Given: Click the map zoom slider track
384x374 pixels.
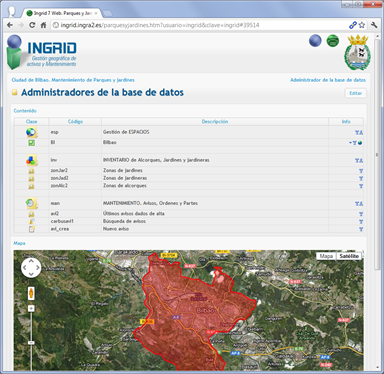Looking at the screenshot, I should [31, 340].
